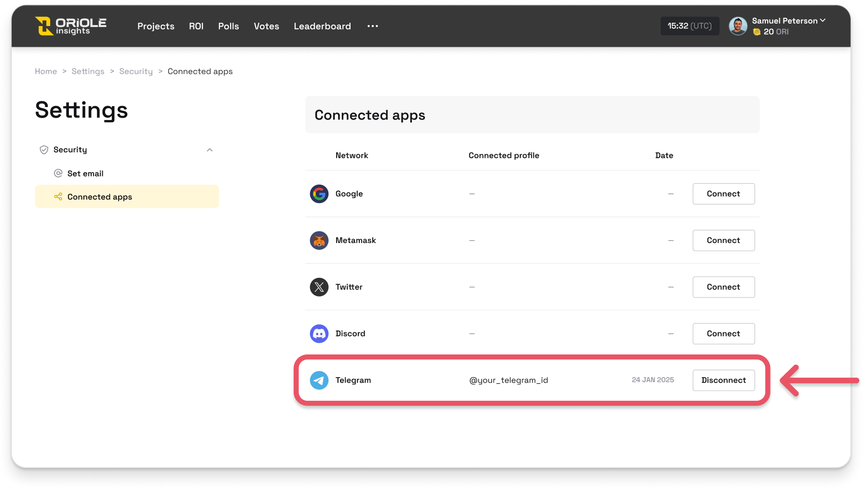Viewport: 868px width, 489px height.
Task: Click the Google logo icon
Action: [x=319, y=194]
